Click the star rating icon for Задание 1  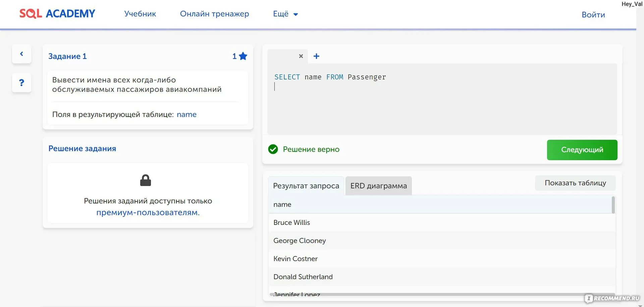[x=243, y=56]
